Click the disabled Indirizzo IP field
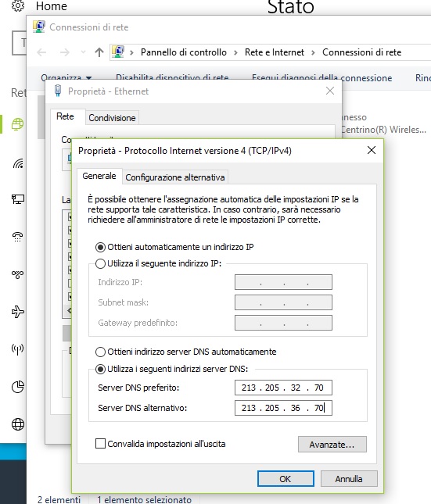The width and height of the screenshot is (431, 504). pyautogui.click(x=283, y=282)
